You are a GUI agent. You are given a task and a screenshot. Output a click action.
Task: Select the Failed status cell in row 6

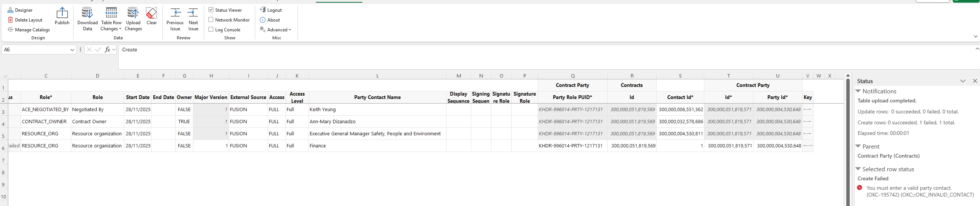tap(14, 146)
